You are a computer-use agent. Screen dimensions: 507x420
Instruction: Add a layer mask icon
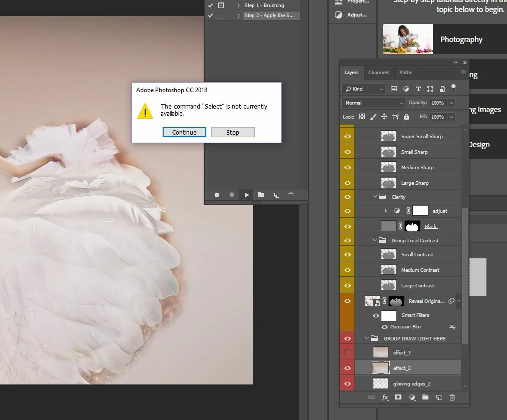398,397
